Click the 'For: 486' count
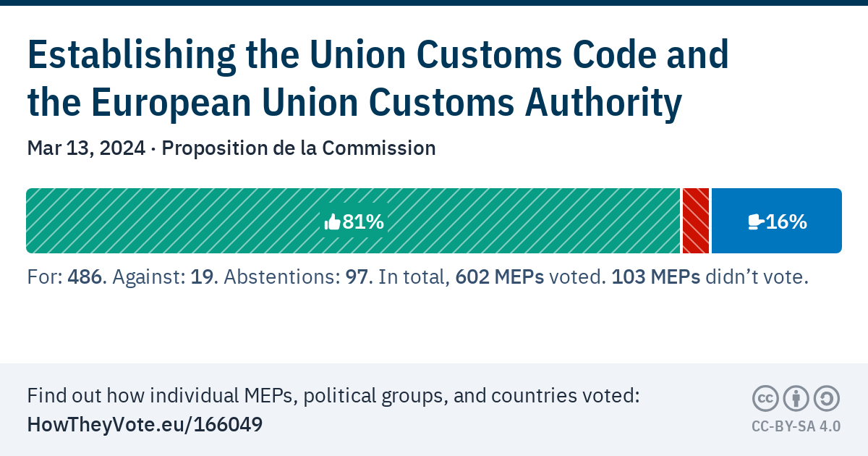This screenshot has width=868, height=456. click(65, 278)
